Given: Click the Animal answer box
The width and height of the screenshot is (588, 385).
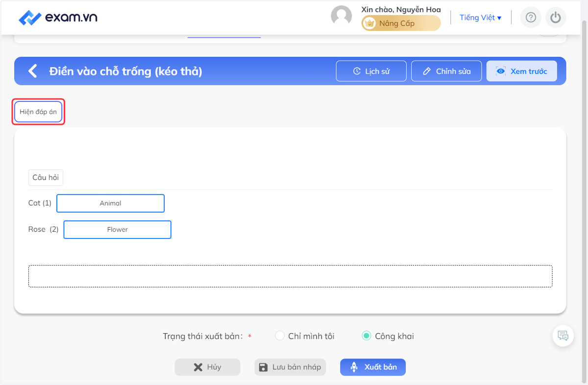Looking at the screenshot, I should (x=110, y=203).
